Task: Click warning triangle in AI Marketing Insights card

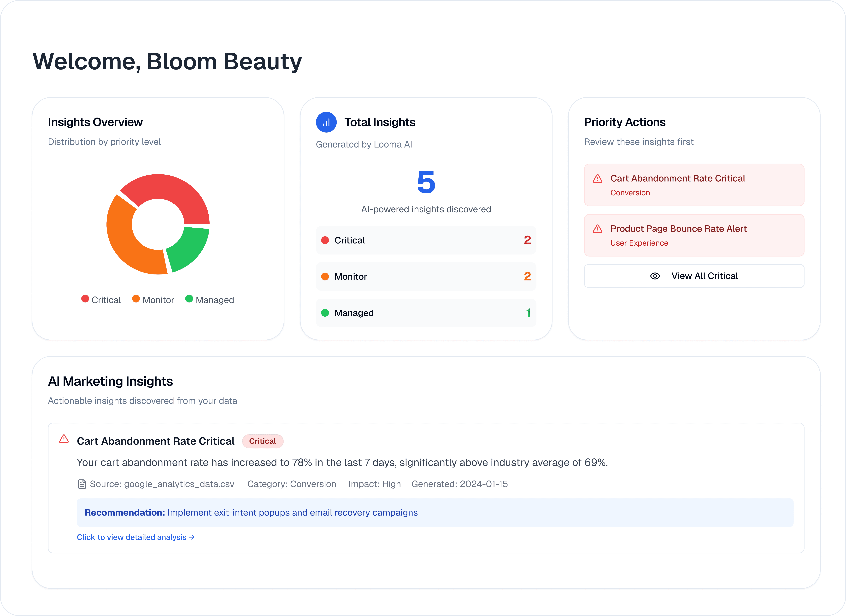Action: [x=64, y=439]
